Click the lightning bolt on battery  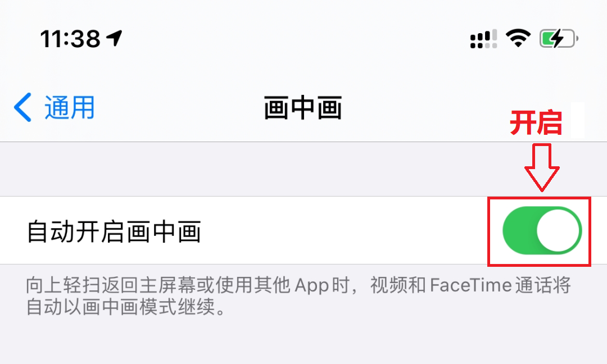pyautogui.click(x=558, y=38)
